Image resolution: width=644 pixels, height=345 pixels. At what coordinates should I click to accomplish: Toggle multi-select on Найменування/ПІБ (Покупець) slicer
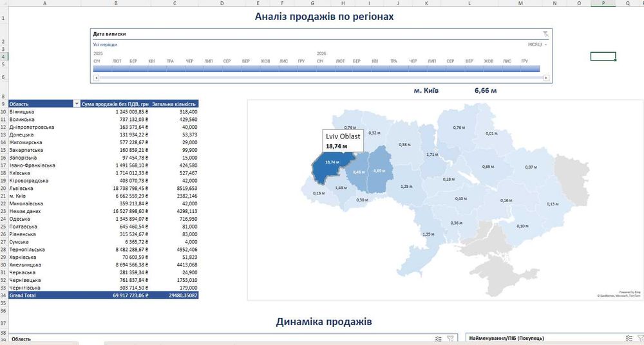point(629,338)
